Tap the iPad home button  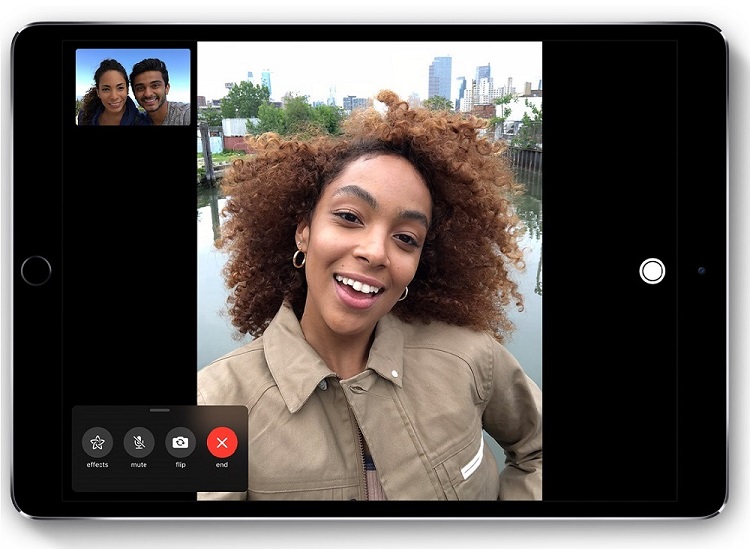pos(36,271)
